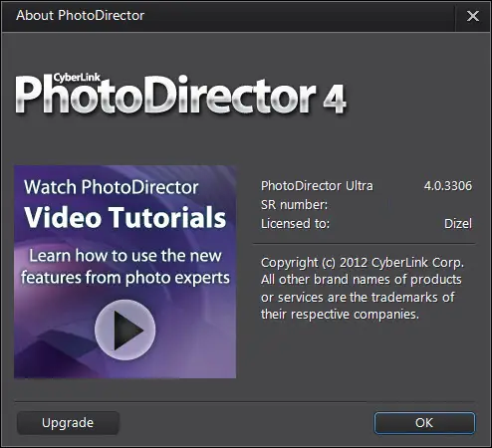Close the About PhotoDirector dialog
492x448 pixels.
tap(473, 16)
